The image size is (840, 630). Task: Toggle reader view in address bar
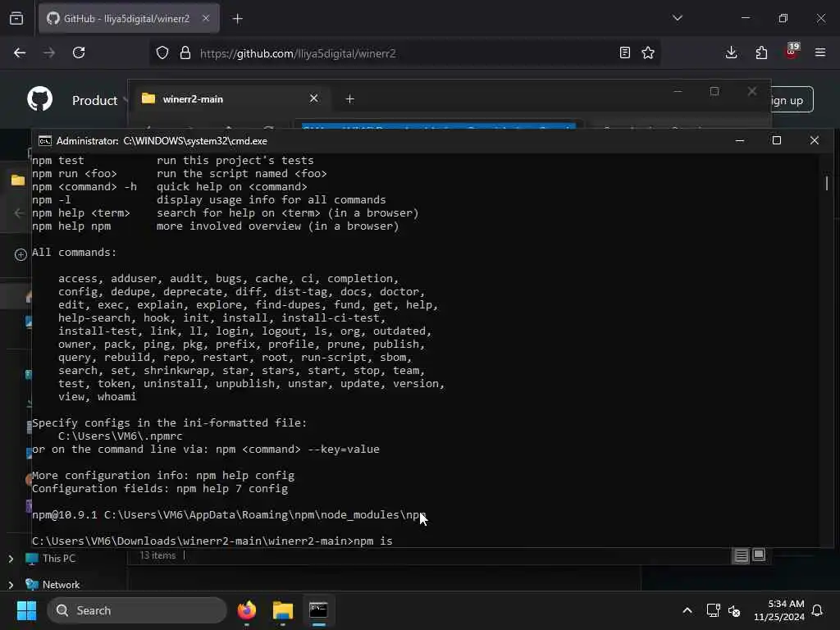coord(624,53)
